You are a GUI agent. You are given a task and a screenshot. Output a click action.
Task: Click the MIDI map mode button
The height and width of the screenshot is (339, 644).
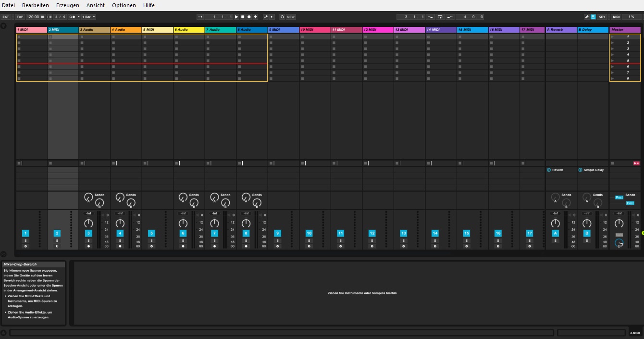coord(616,17)
